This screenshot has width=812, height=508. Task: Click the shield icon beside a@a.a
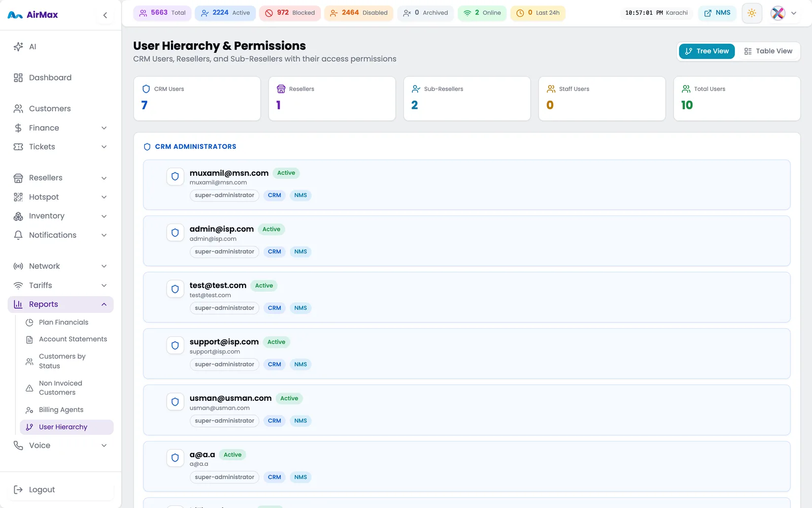(175, 458)
